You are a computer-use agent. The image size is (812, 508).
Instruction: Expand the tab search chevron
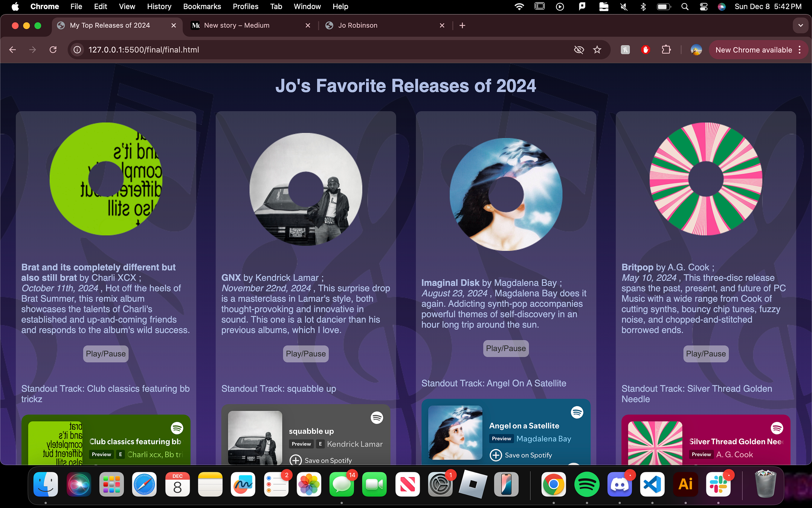click(800, 26)
